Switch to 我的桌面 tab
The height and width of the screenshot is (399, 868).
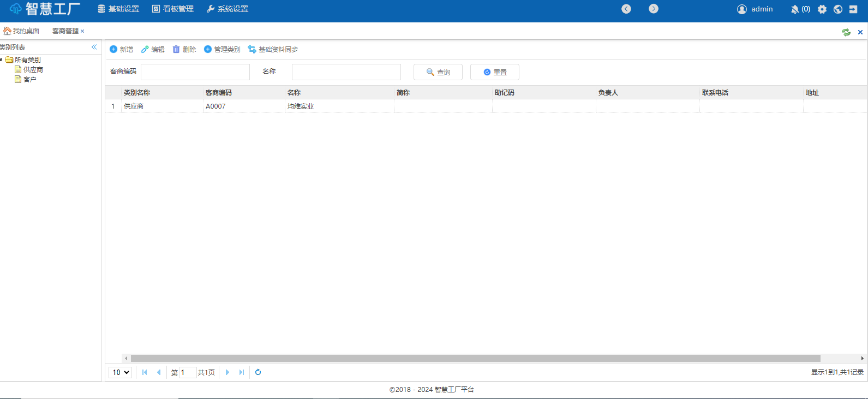tap(22, 31)
